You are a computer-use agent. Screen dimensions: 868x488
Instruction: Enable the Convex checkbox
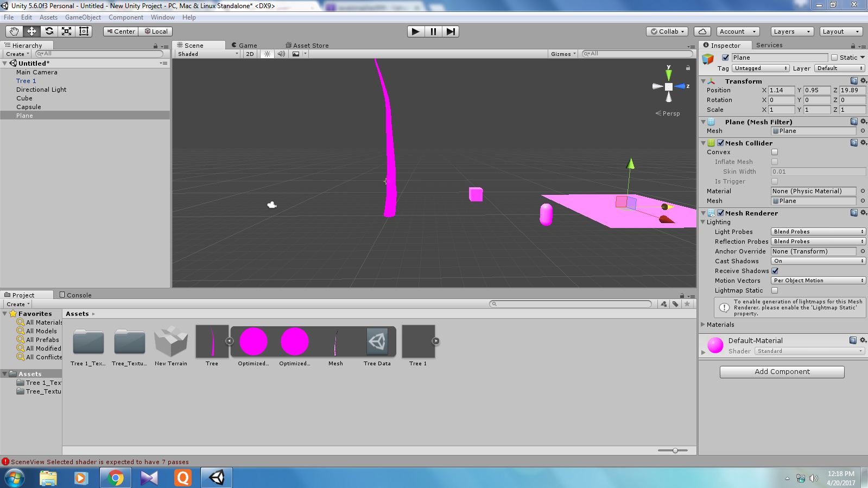click(775, 152)
